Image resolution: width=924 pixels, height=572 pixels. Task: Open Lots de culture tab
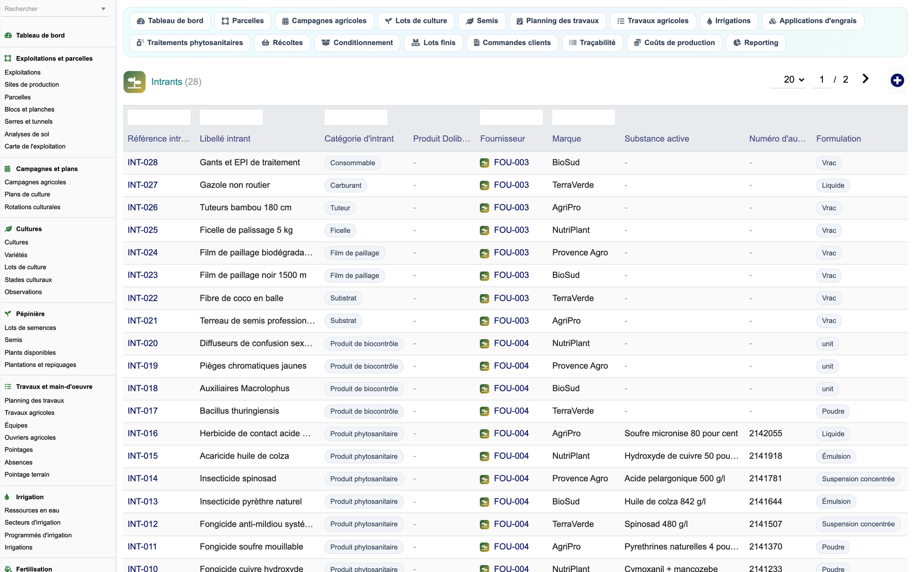click(x=416, y=21)
